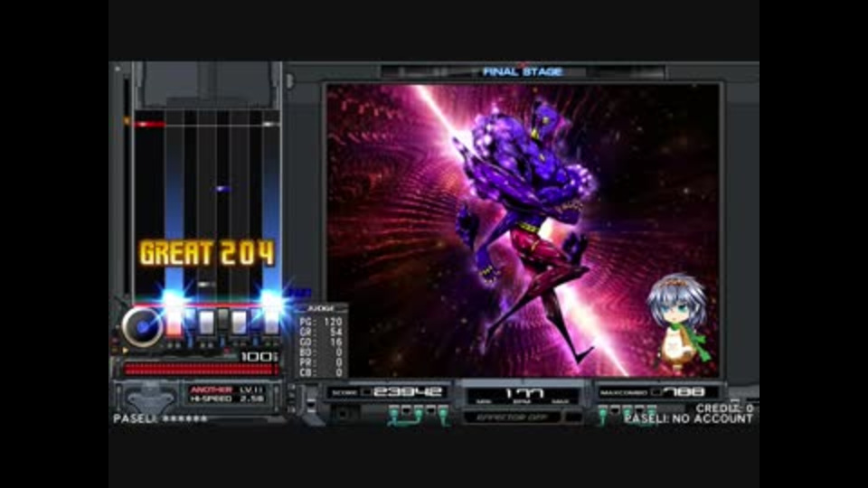
Task: Click the GR 54 count row
Action: [321, 332]
